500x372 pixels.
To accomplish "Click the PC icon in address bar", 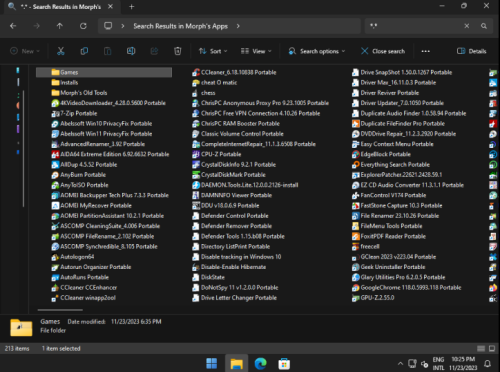I will pyautogui.click(x=108, y=26).
